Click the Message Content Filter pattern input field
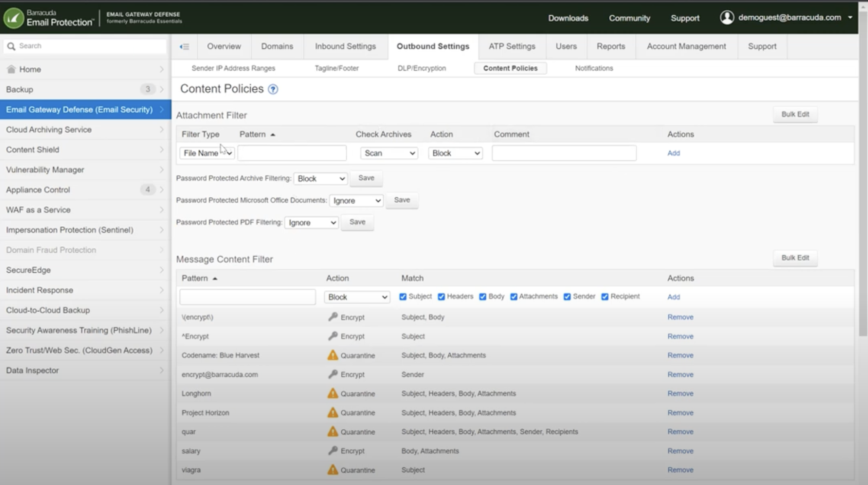This screenshot has width=868, height=485. [248, 297]
